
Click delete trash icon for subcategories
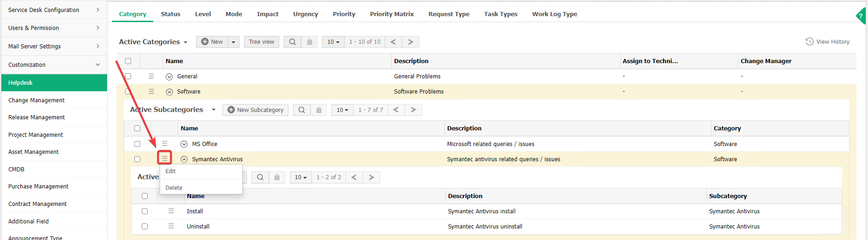point(319,110)
